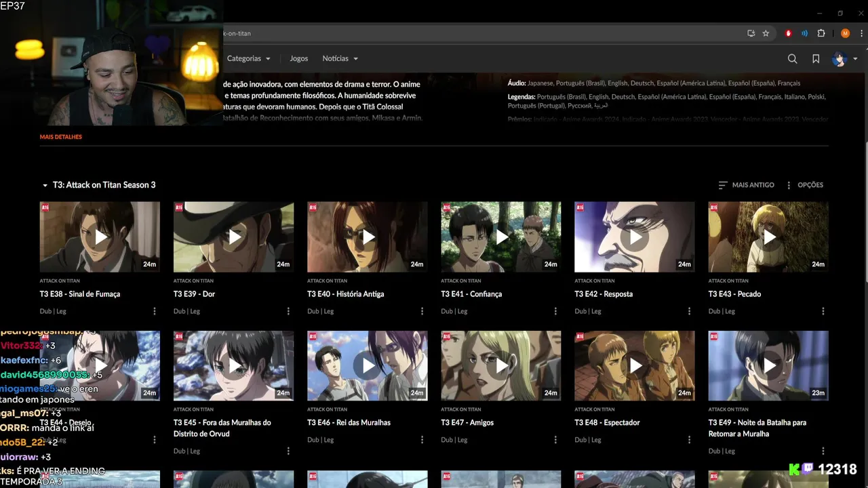Play episode E47 Amigos
The height and width of the screenshot is (488, 868).
501,366
